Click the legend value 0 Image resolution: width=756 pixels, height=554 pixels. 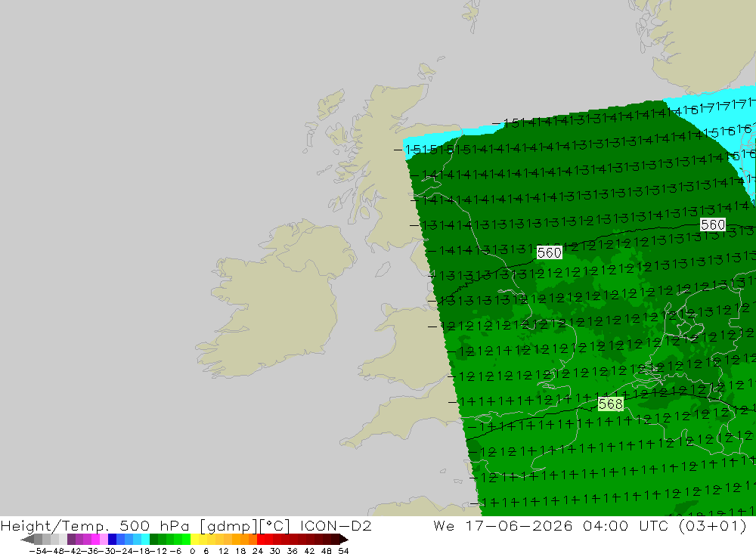[192, 551]
